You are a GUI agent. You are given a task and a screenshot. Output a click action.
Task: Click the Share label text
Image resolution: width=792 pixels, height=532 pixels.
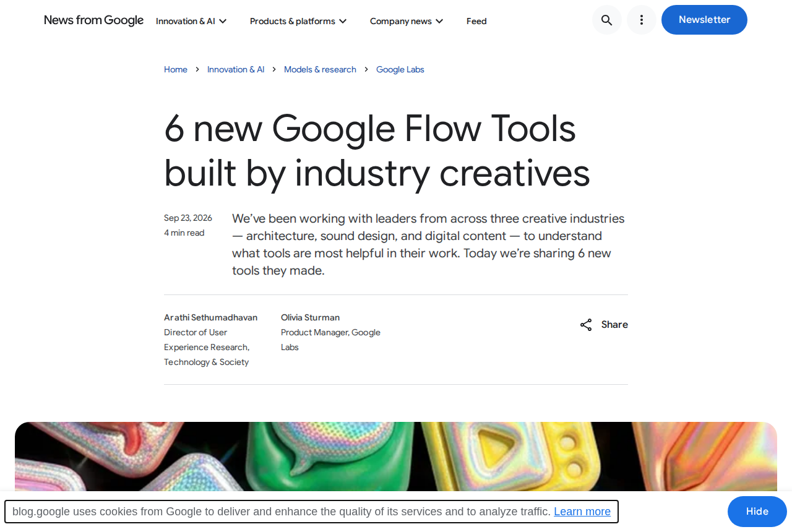[x=614, y=325]
